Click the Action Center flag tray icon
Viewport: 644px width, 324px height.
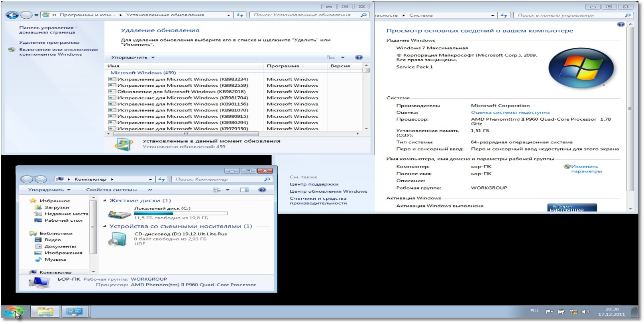click(550, 312)
